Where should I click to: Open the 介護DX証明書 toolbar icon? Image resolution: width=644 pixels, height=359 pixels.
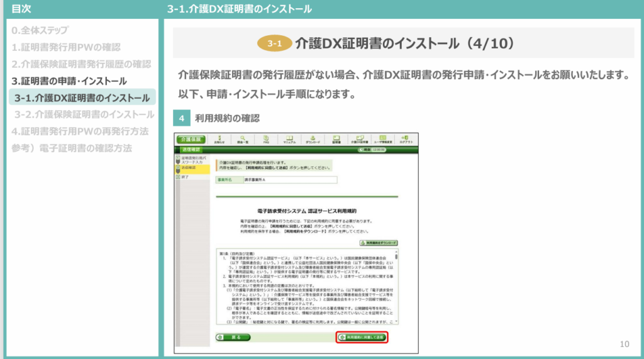[359, 140]
